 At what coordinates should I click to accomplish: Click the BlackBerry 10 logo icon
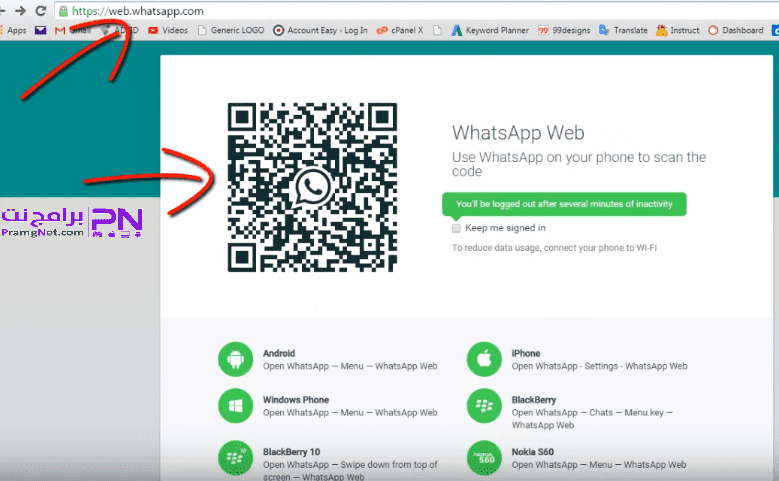(x=235, y=458)
